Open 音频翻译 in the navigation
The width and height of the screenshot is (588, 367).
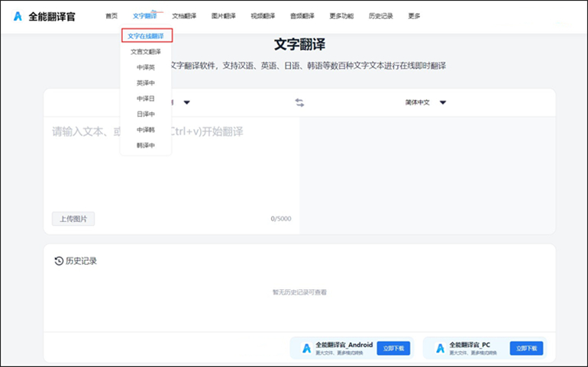302,16
